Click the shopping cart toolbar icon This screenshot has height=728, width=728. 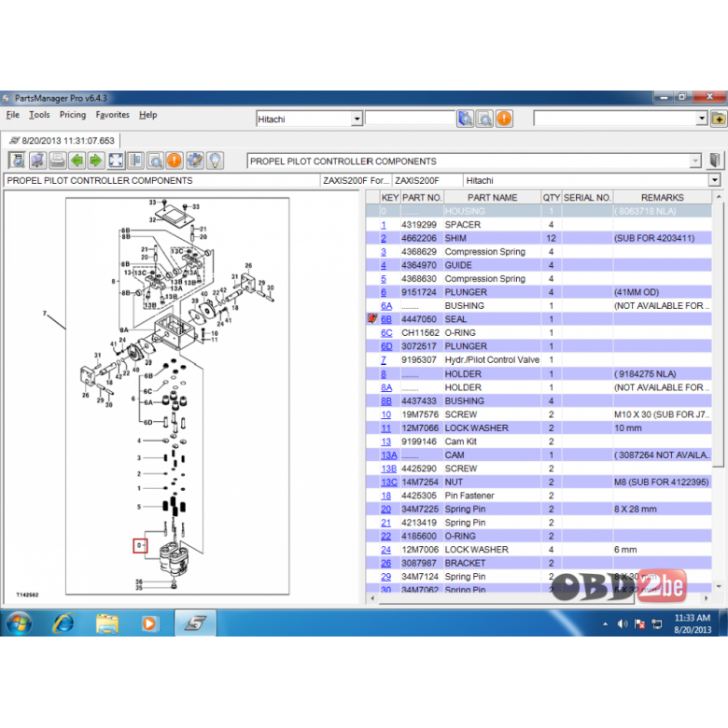click(37, 161)
